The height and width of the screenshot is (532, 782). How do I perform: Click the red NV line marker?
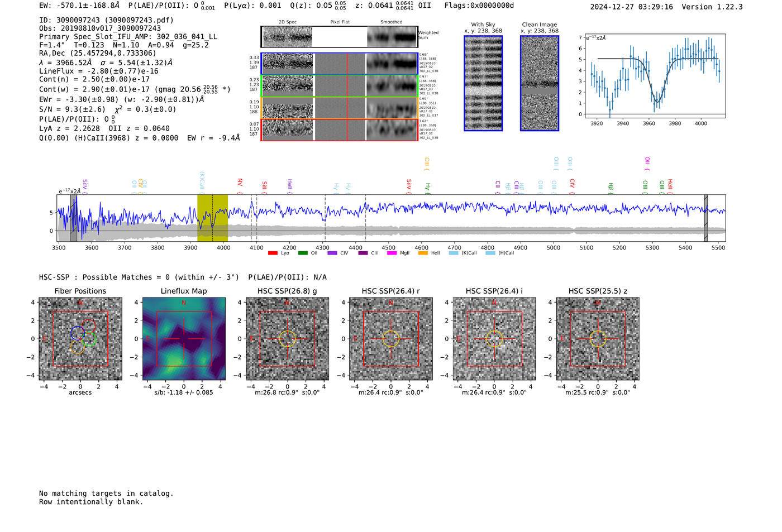point(240,185)
